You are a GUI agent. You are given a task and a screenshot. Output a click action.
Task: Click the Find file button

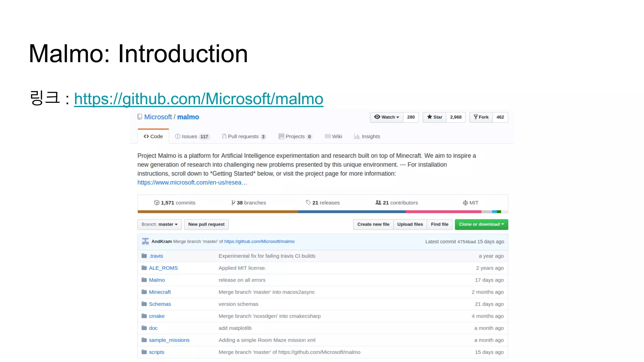pyautogui.click(x=439, y=224)
